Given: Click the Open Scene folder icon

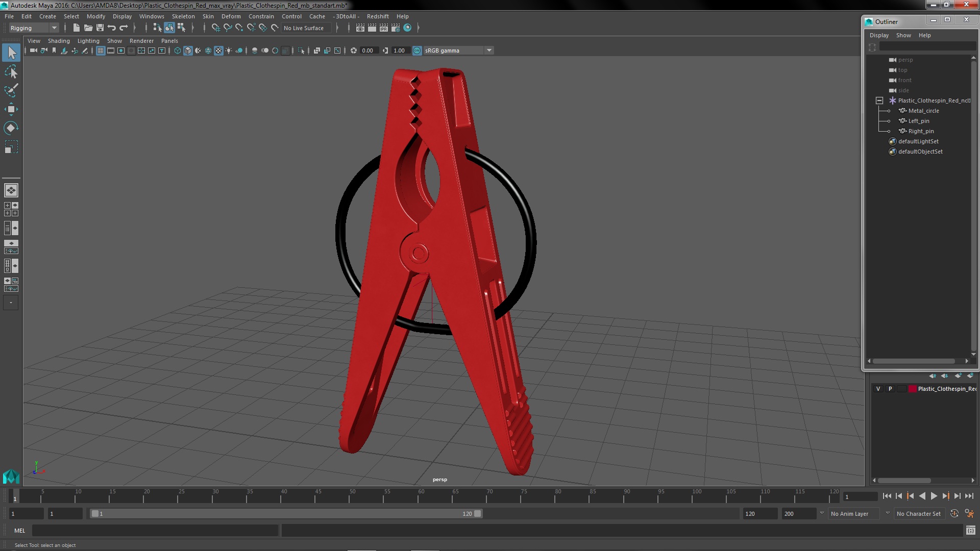Looking at the screenshot, I should 88,28.
